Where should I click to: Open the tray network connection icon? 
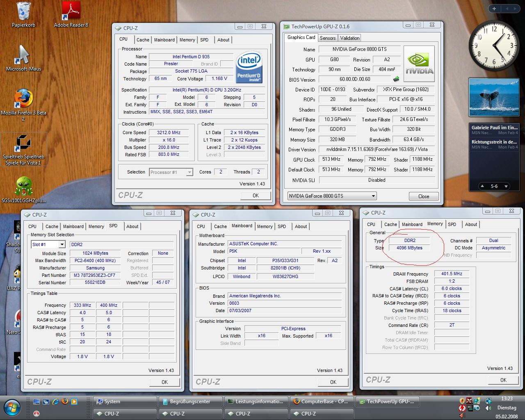(x=488, y=401)
